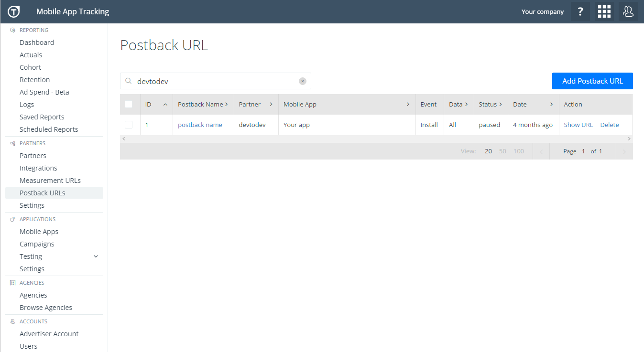Open Mobile Apps under Applications
The width and height of the screenshot is (644, 352).
(x=38, y=231)
